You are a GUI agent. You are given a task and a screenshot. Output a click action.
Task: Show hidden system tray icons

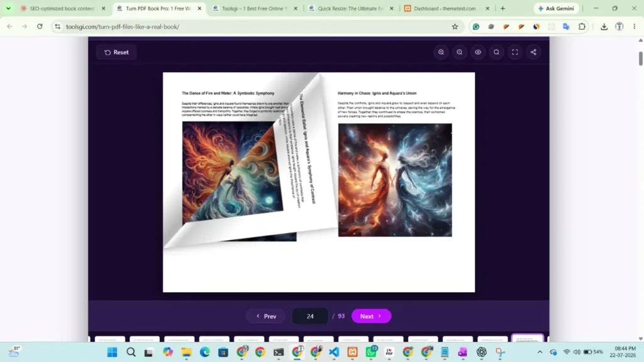[540, 352]
